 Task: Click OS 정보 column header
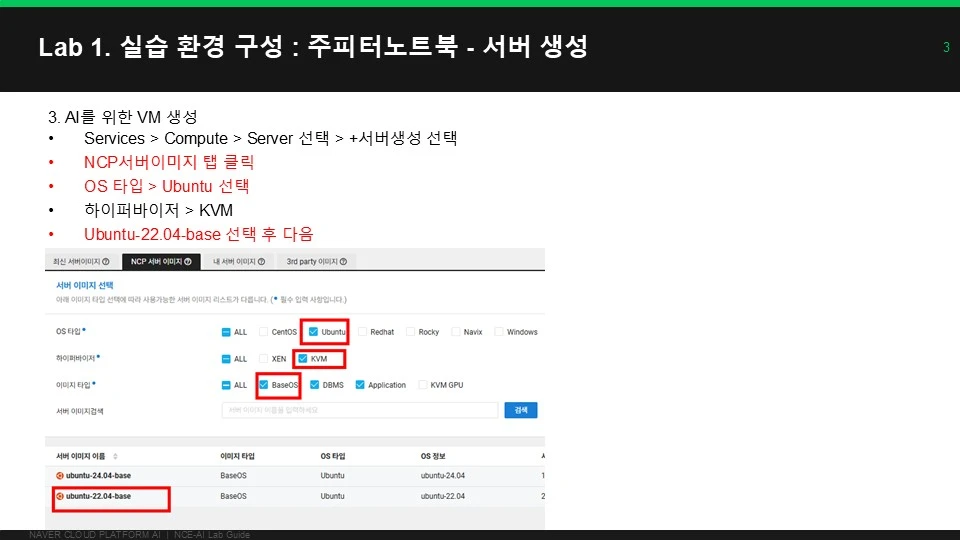tap(433, 456)
